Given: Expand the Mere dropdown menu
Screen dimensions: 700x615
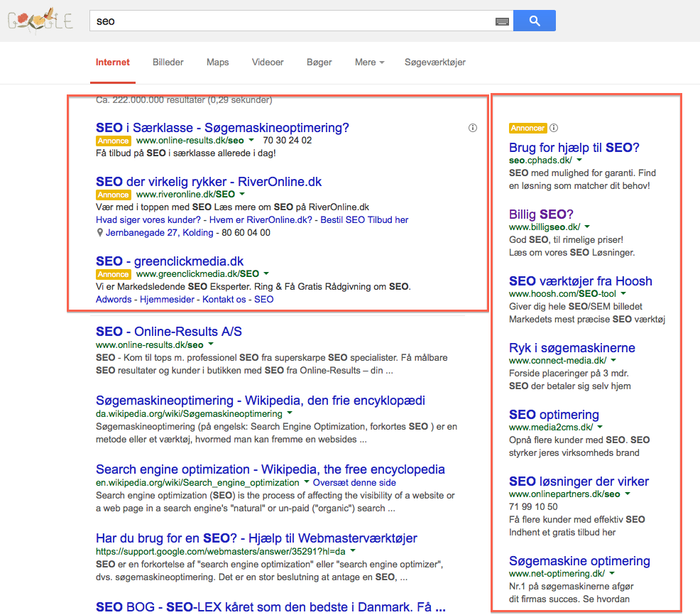Looking at the screenshot, I should tap(369, 62).
